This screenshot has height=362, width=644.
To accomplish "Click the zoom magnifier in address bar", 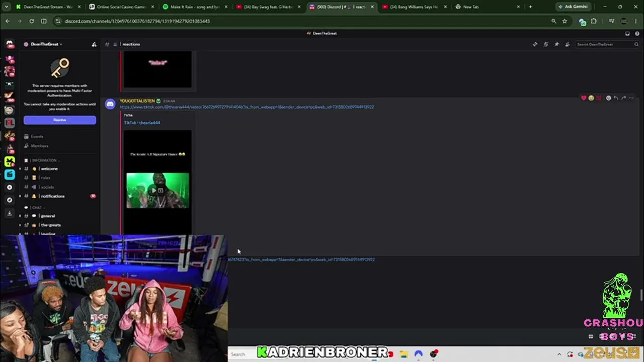I will (553, 21).
